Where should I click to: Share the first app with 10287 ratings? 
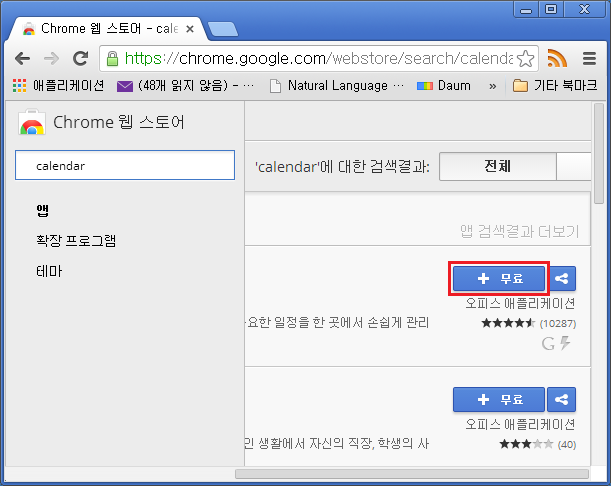[561, 278]
